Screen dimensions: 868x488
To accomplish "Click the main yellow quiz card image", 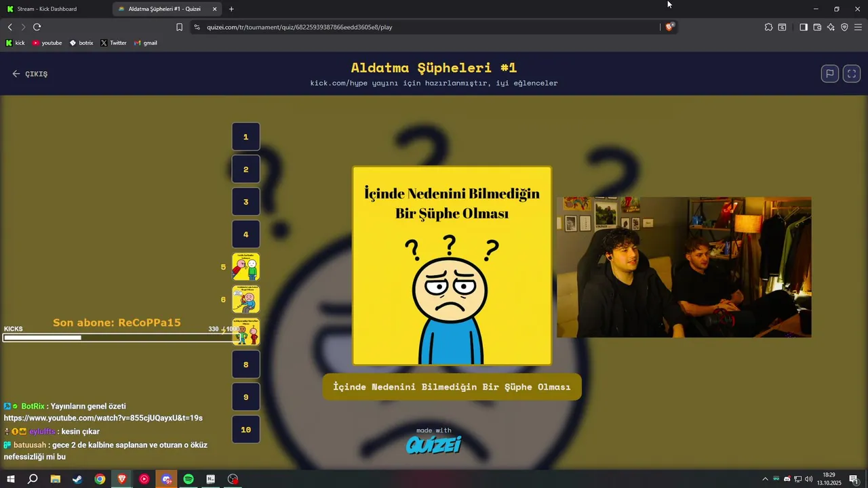I will [x=452, y=266].
